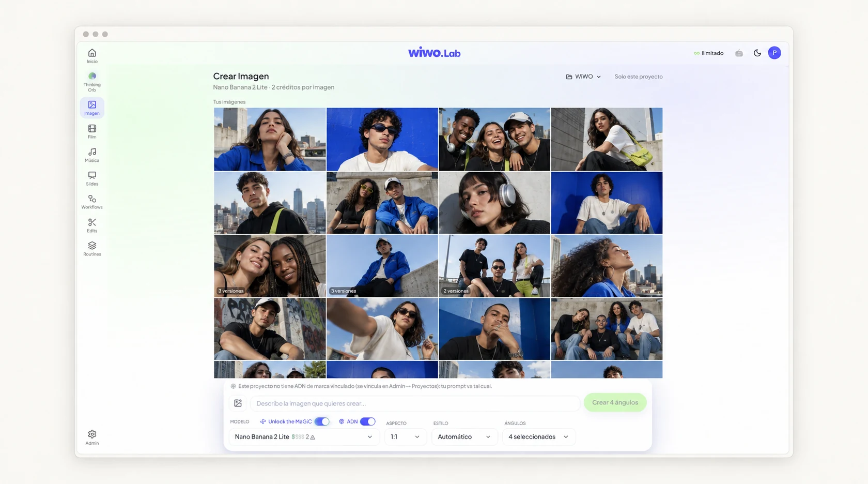The height and width of the screenshot is (484, 868).
Task: Click Solo este proyecto filter
Action: point(639,77)
